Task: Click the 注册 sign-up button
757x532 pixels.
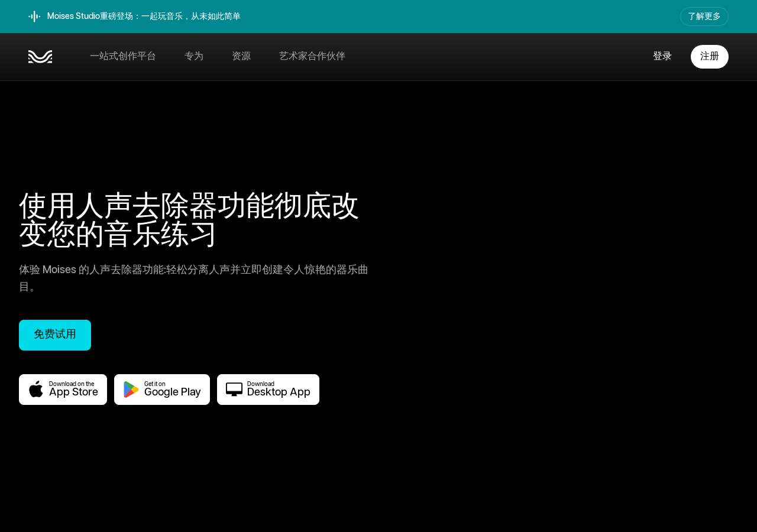Action: pyautogui.click(x=710, y=57)
